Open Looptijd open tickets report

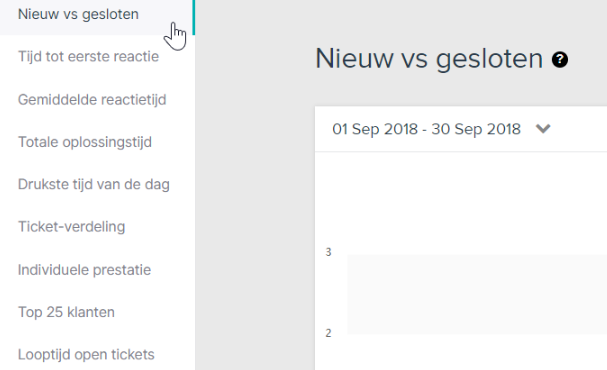click(86, 355)
